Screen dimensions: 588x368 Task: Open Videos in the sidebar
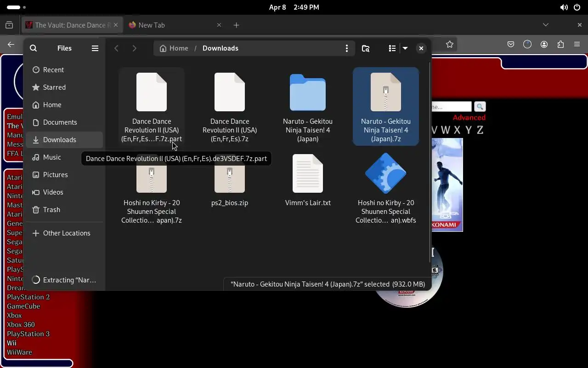(64, 192)
